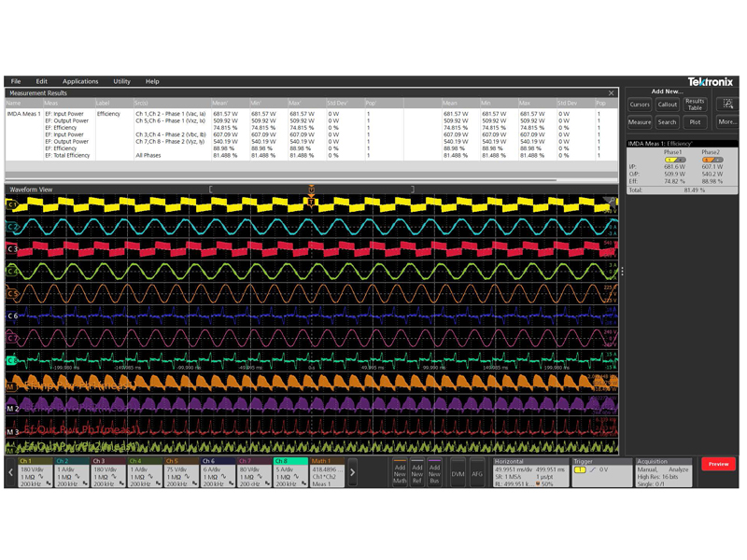Image resolution: width=747 pixels, height=560 pixels.
Task: Open the Horizontal settings badge
Action: point(529,472)
